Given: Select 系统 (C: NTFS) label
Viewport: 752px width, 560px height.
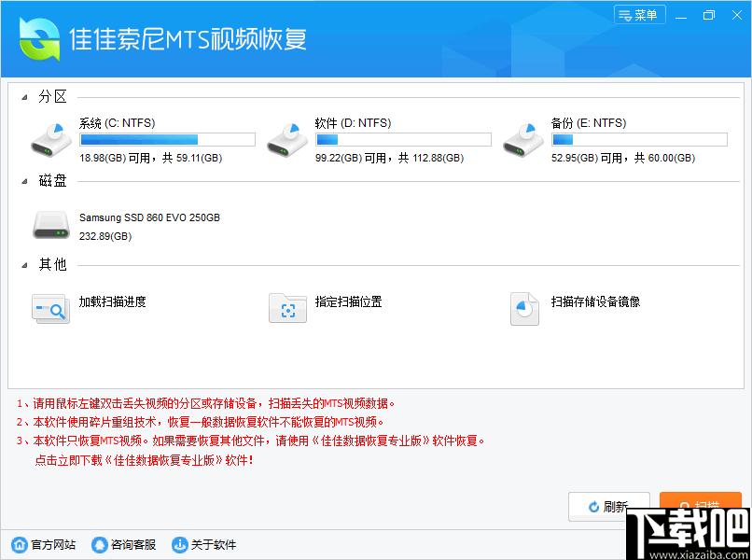Looking at the screenshot, I should [x=117, y=123].
